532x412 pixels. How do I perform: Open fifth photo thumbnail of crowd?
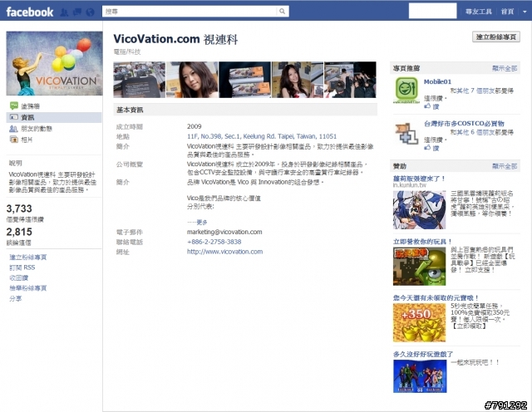point(350,80)
